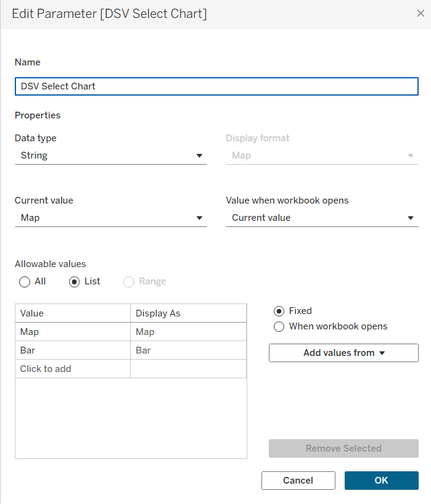Click the Display As column header

pos(188,313)
